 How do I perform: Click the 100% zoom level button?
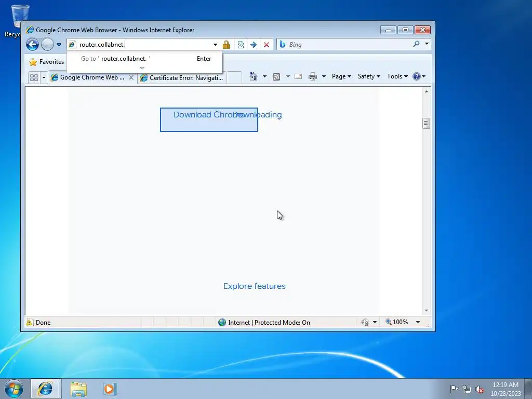[396, 322]
